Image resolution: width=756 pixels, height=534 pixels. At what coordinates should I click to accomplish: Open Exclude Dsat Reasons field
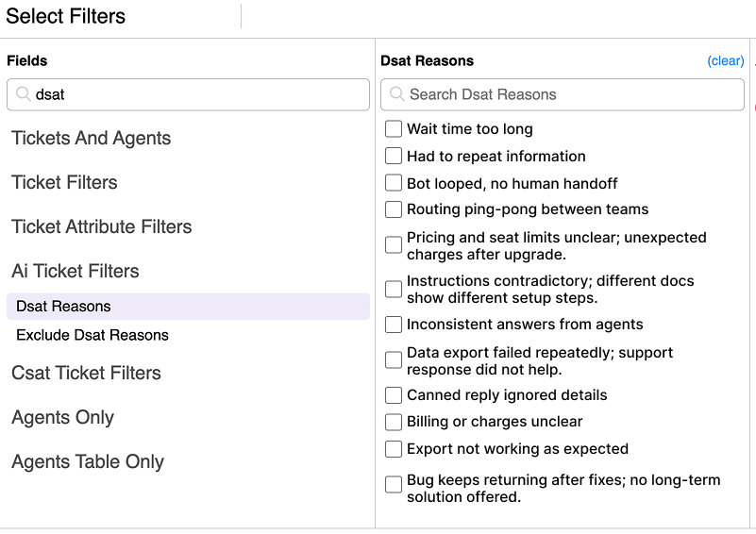[92, 335]
